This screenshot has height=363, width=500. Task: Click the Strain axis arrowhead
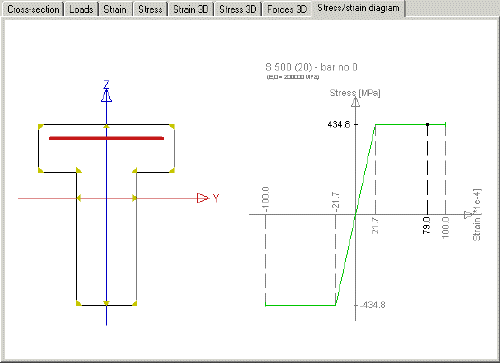[x=468, y=214]
